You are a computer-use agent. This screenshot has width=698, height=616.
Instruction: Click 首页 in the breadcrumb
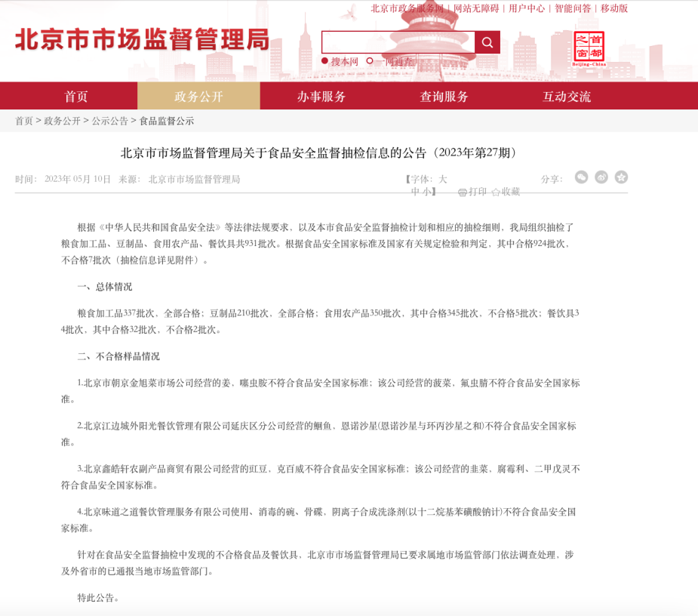click(24, 121)
